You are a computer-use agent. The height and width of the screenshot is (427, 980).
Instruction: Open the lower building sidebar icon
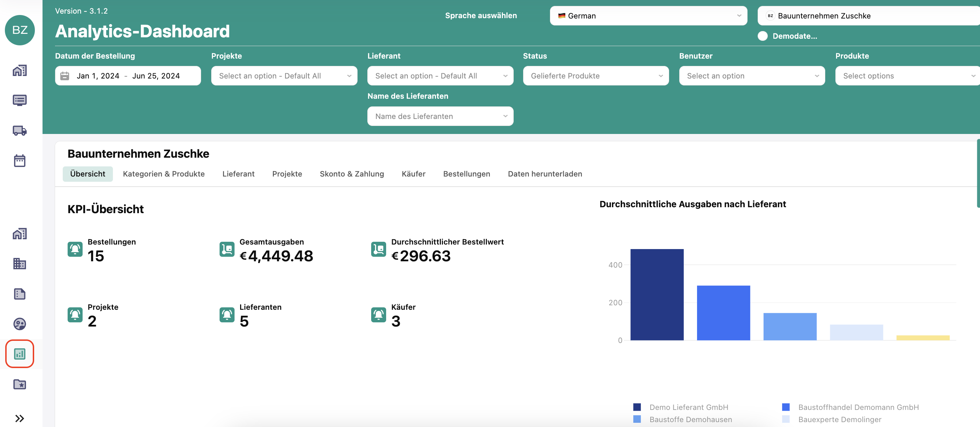point(20,233)
